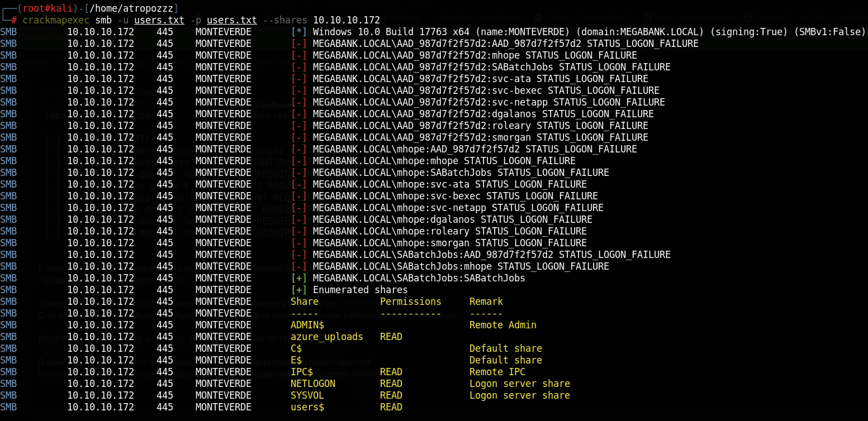
Task: Click the mhope:svc-bexec failure line
Action: pyautogui.click(x=456, y=196)
